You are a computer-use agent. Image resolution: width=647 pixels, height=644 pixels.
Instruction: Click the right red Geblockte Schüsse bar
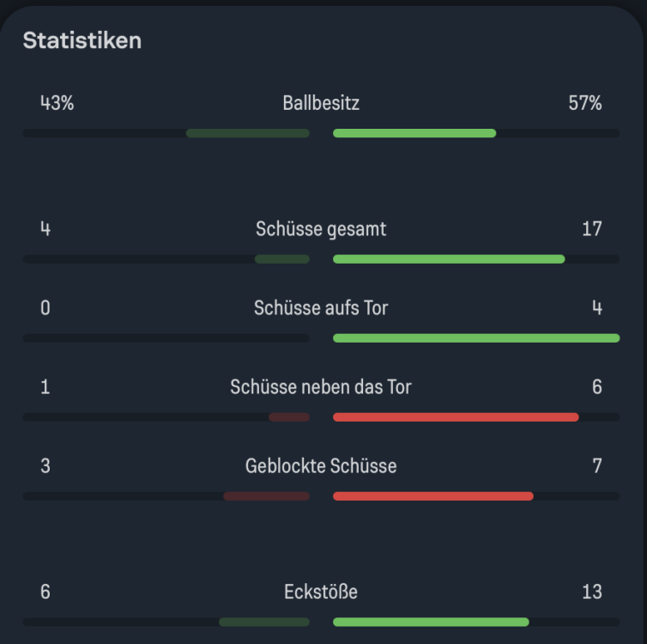(x=433, y=496)
